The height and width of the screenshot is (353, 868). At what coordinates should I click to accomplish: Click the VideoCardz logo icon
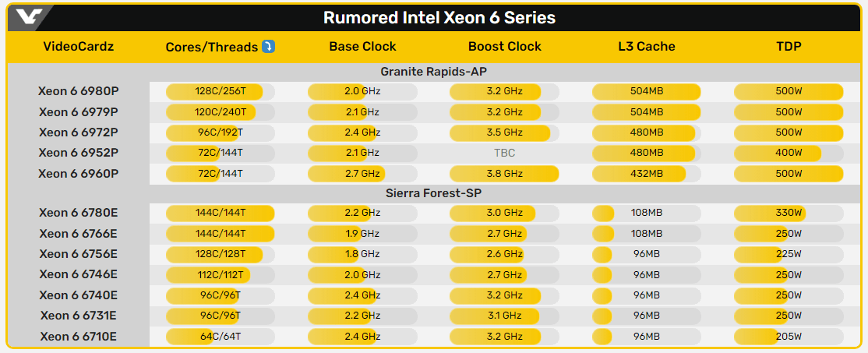(x=28, y=17)
